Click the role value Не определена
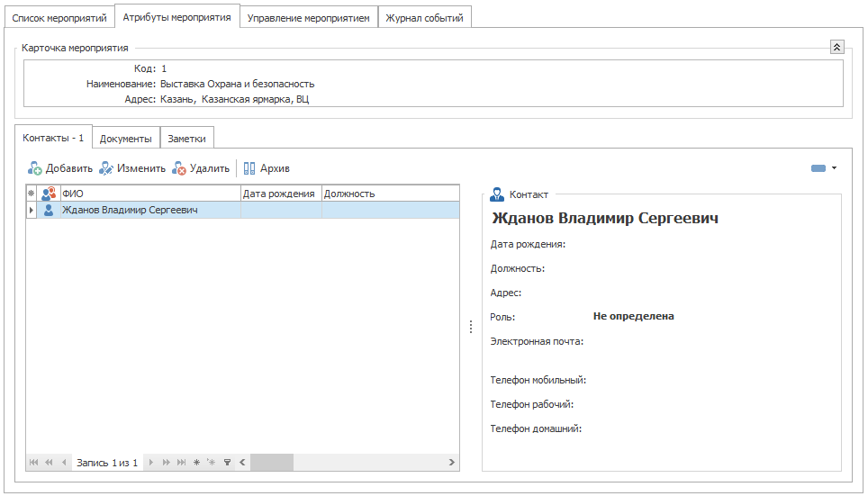868x496 pixels. 633,316
